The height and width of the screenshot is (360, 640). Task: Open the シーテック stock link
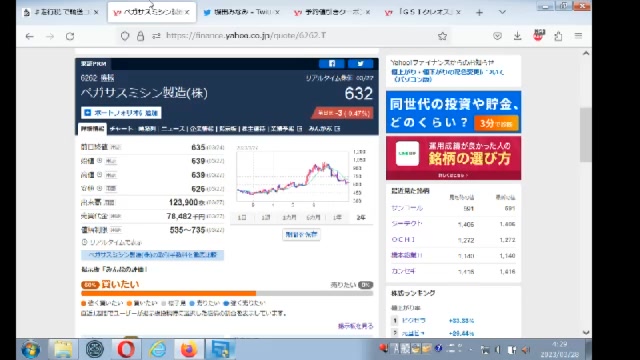click(x=407, y=224)
